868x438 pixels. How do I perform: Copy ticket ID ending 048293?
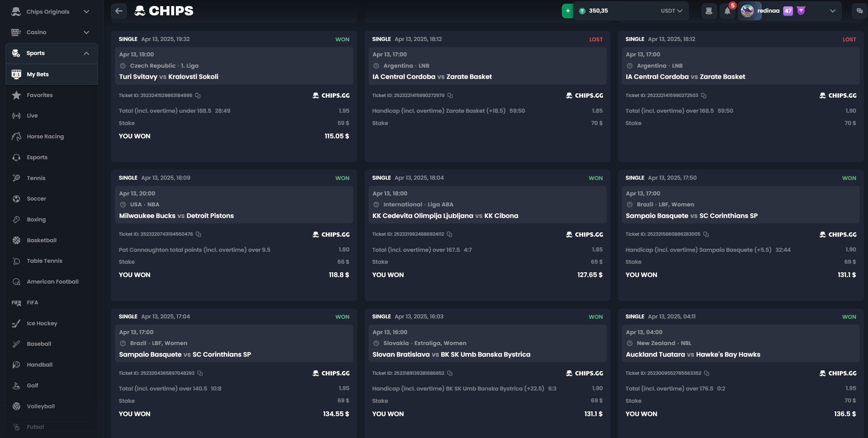[200, 373]
